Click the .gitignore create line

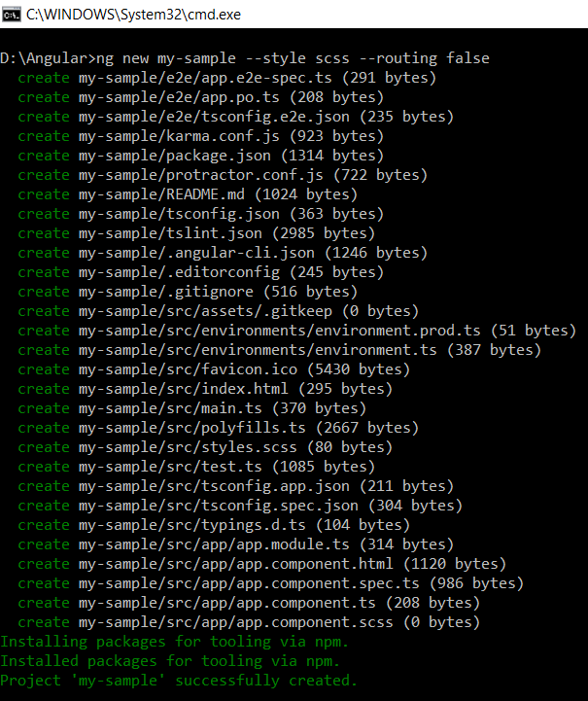[x=188, y=292]
